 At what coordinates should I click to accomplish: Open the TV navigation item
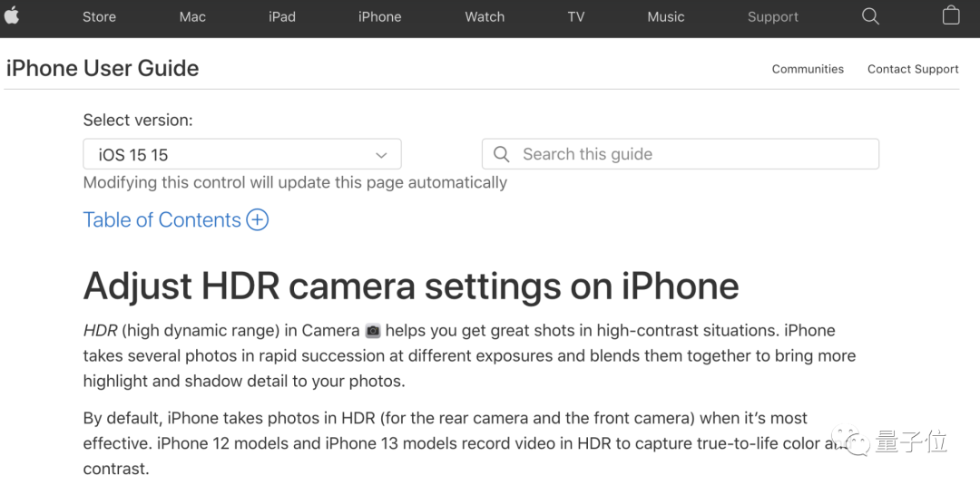(x=575, y=17)
